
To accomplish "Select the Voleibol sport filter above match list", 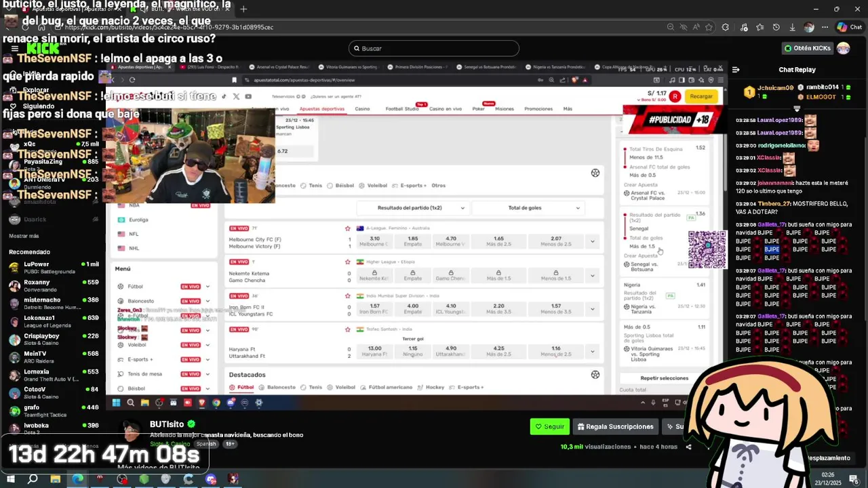I will click(374, 185).
